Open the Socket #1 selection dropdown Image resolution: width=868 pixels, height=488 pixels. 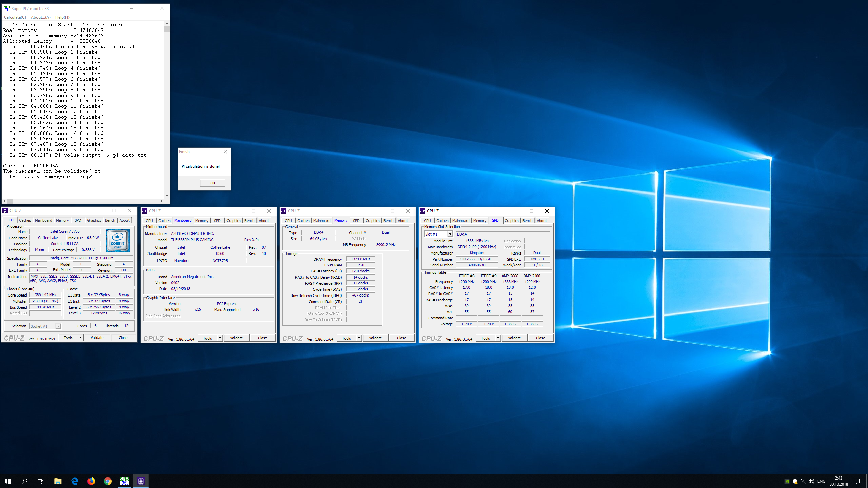pyautogui.click(x=58, y=326)
